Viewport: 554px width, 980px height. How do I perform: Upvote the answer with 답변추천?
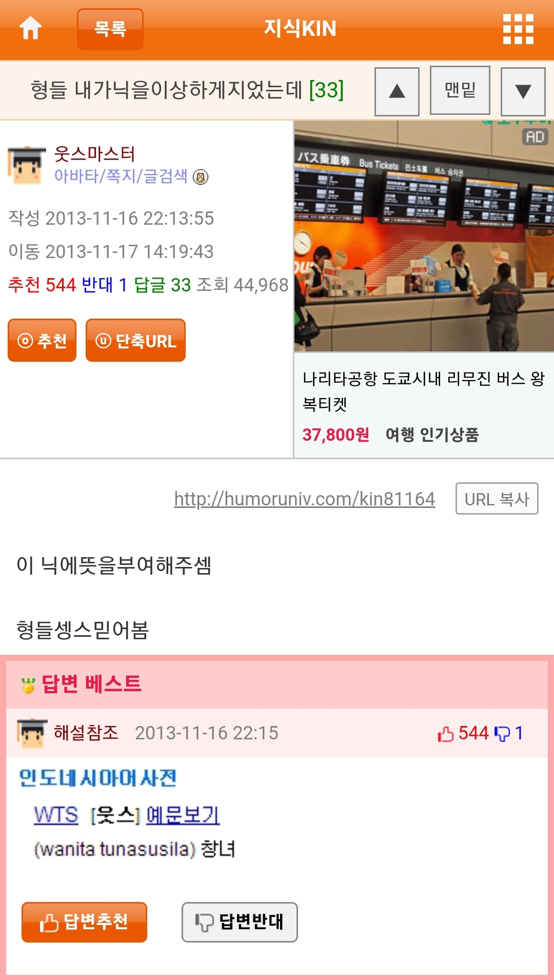pos(84,922)
